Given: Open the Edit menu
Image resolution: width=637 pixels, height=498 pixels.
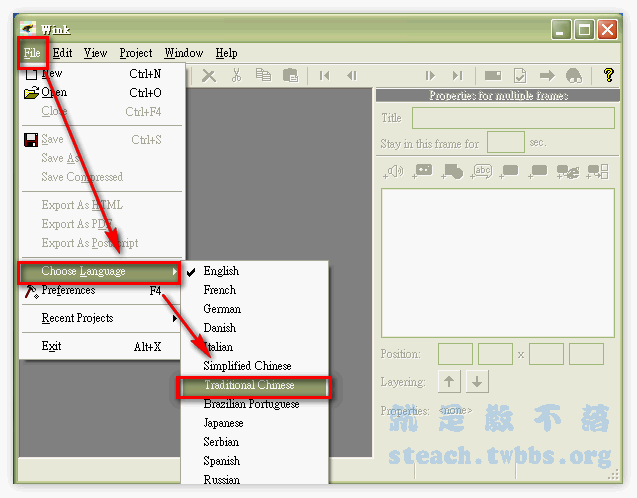Looking at the screenshot, I should 62,53.
